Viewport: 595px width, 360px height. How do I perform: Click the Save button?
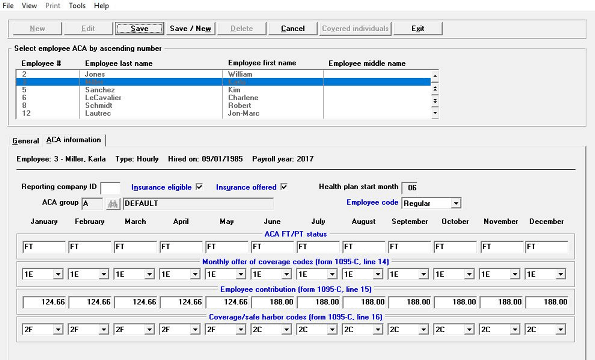[x=140, y=28]
